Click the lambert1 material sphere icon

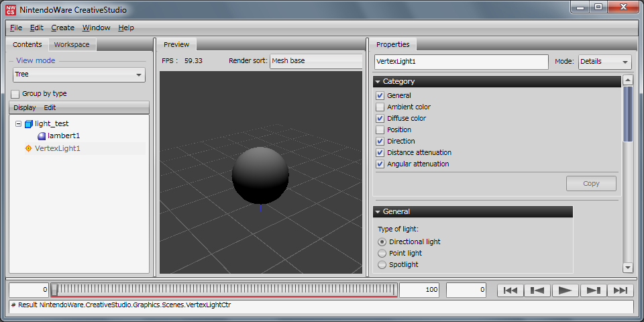point(42,136)
